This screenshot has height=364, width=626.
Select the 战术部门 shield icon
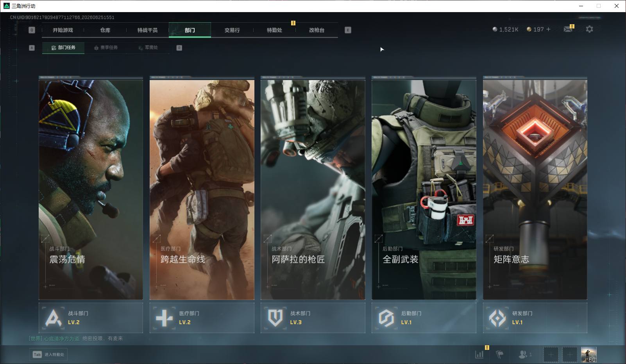(275, 318)
